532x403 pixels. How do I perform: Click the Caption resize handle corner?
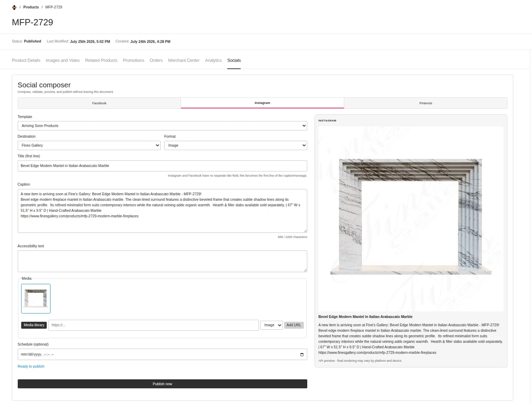[305, 231]
